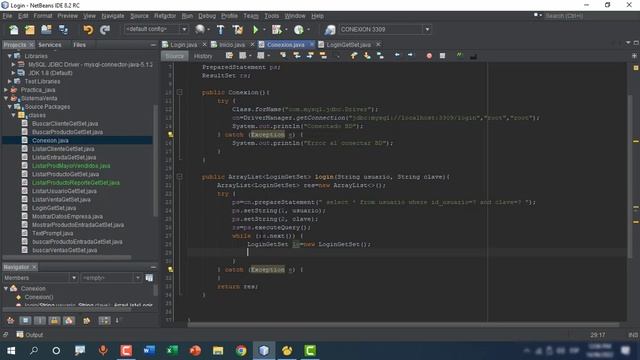Click the editor back arrow icon
The image size is (640, 360).
point(397,55)
